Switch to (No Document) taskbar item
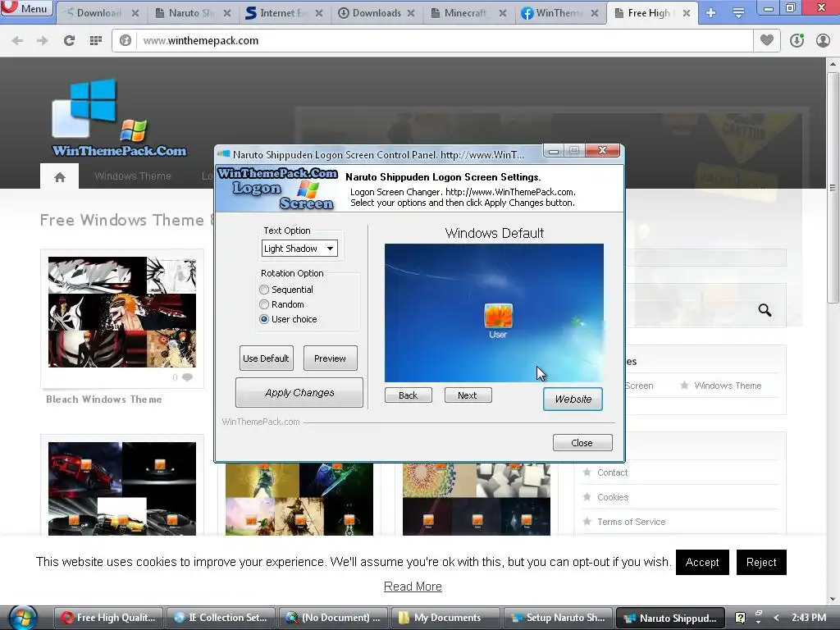The image size is (840, 630). point(333,618)
